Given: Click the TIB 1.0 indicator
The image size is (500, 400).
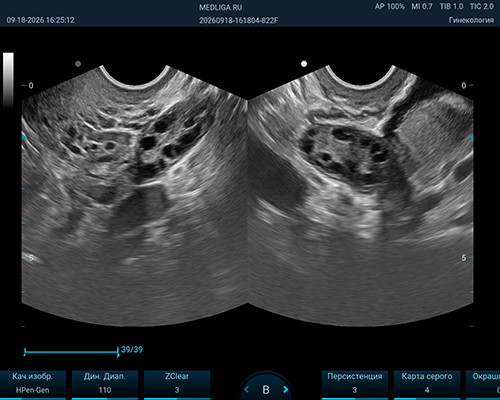Looking at the screenshot, I should [451, 6].
